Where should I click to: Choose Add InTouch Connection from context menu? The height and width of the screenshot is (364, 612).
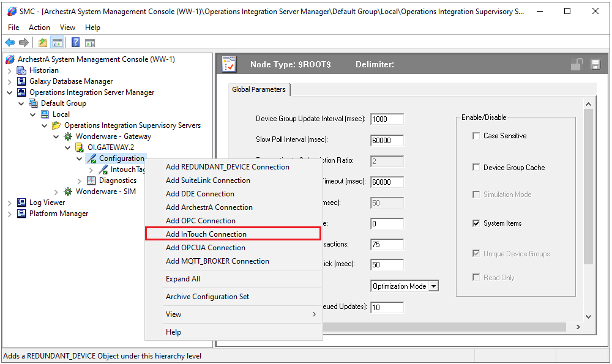(233, 234)
